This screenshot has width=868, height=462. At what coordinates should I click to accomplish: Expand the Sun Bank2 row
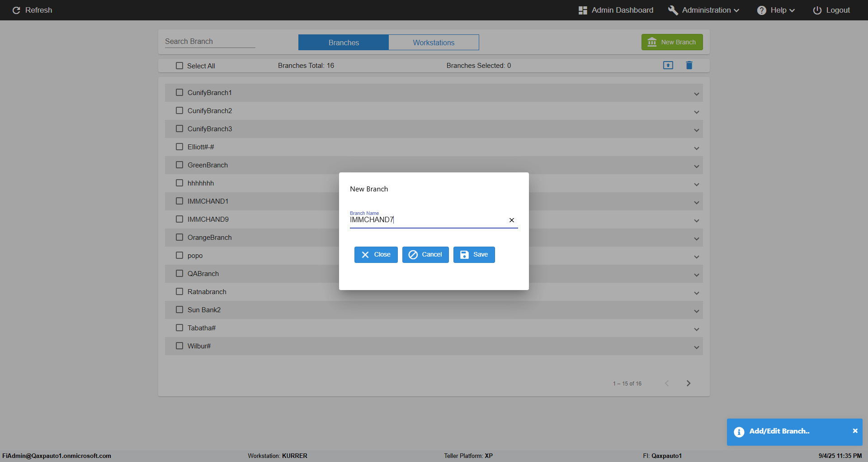pos(696,311)
